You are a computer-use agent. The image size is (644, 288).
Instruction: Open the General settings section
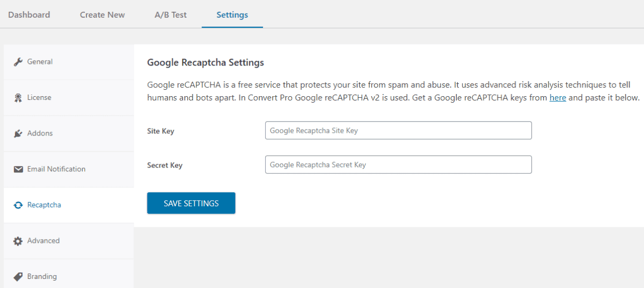pyautogui.click(x=69, y=62)
